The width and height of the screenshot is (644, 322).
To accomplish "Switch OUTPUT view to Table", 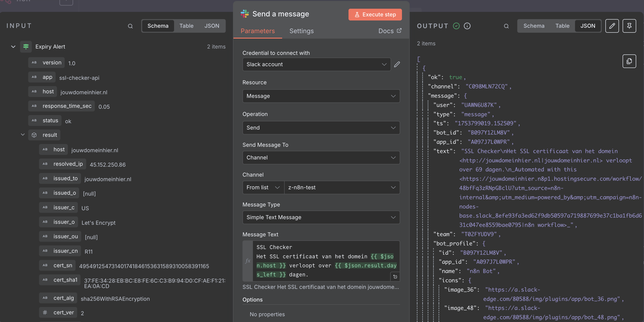I will coord(562,26).
